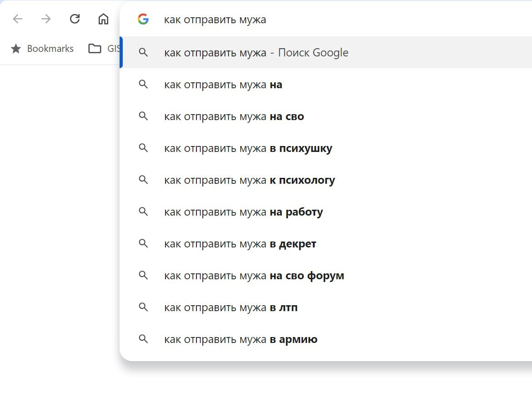Select suggestion 'как отправить мужа на'
The image size is (532, 408).
223,85
